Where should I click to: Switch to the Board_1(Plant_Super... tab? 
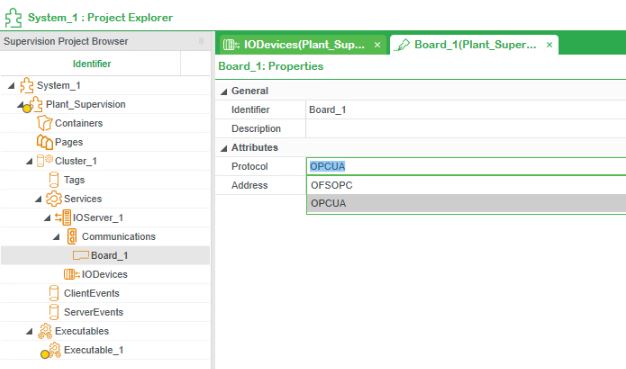coord(474,44)
